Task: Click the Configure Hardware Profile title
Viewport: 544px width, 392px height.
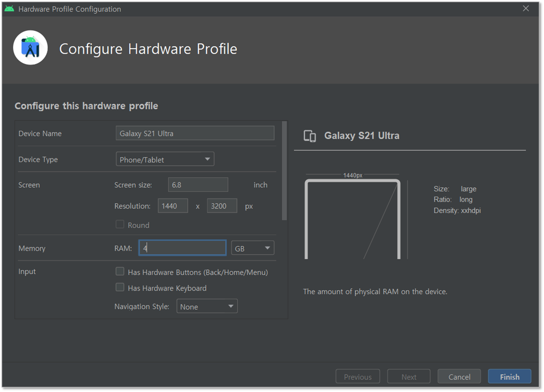Action: [x=148, y=49]
